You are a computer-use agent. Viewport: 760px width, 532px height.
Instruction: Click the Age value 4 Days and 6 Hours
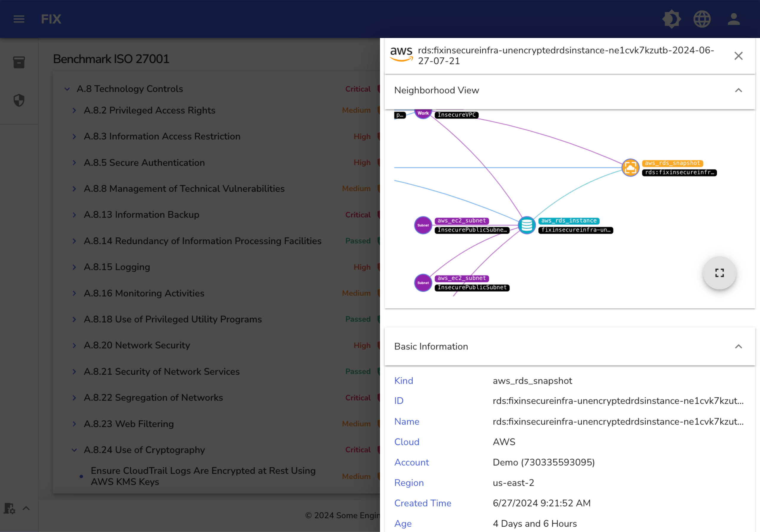coord(535,524)
